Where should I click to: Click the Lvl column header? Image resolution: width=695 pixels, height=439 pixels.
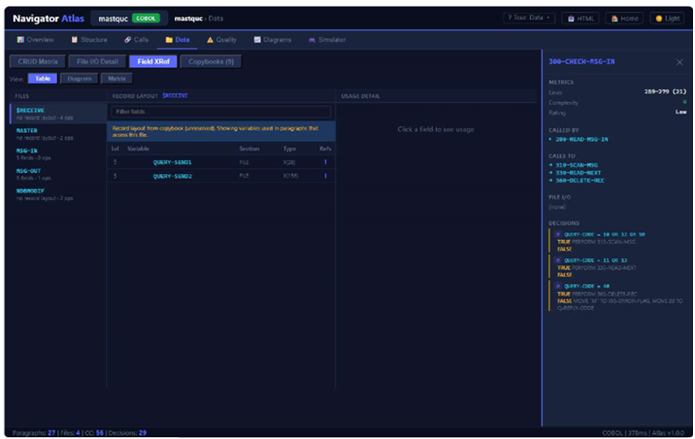click(x=115, y=149)
